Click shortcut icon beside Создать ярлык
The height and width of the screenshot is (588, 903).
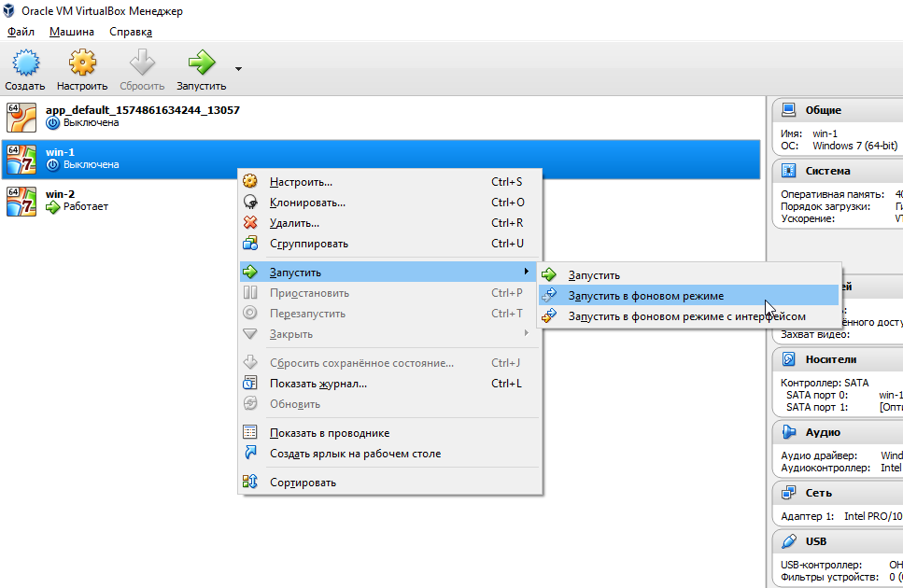coord(250,453)
